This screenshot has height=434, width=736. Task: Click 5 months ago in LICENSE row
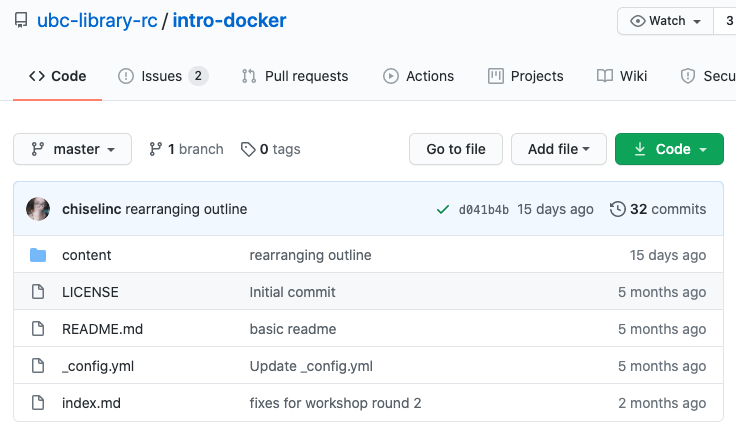[662, 292]
